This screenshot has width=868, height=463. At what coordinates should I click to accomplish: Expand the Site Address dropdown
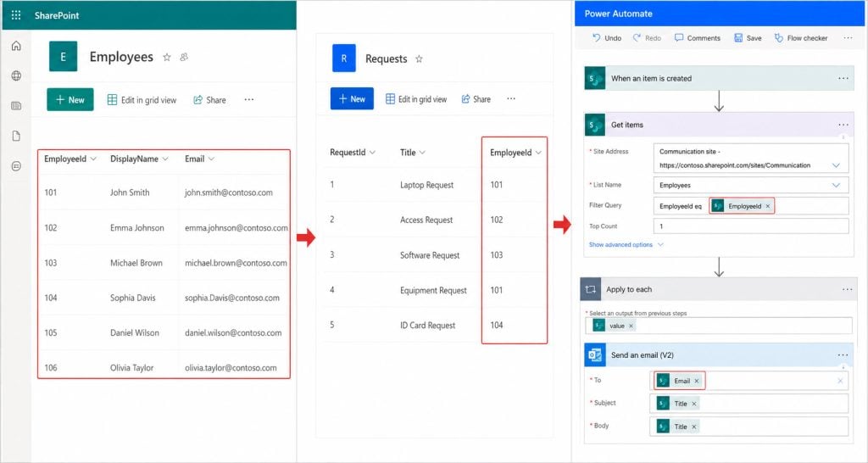pyautogui.click(x=836, y=165)
